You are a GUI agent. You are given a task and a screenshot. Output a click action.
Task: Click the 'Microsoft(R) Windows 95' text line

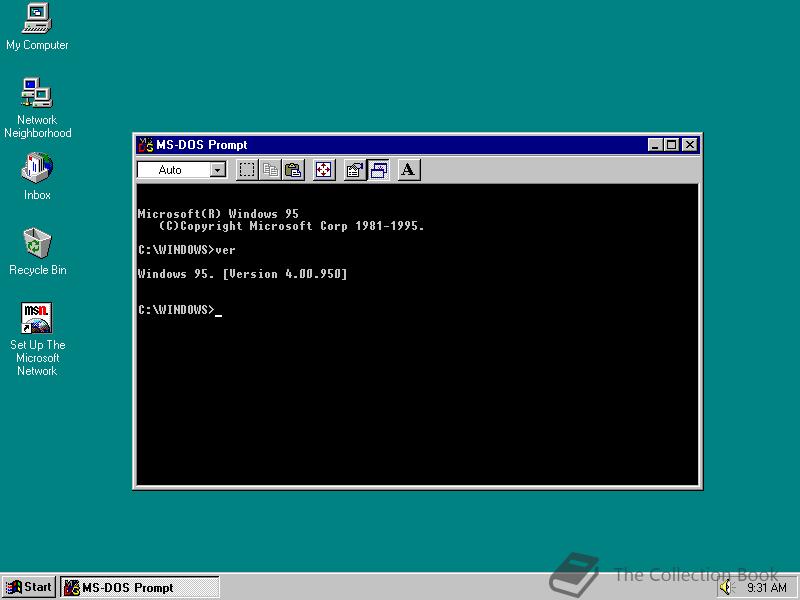tap(218, 214)
